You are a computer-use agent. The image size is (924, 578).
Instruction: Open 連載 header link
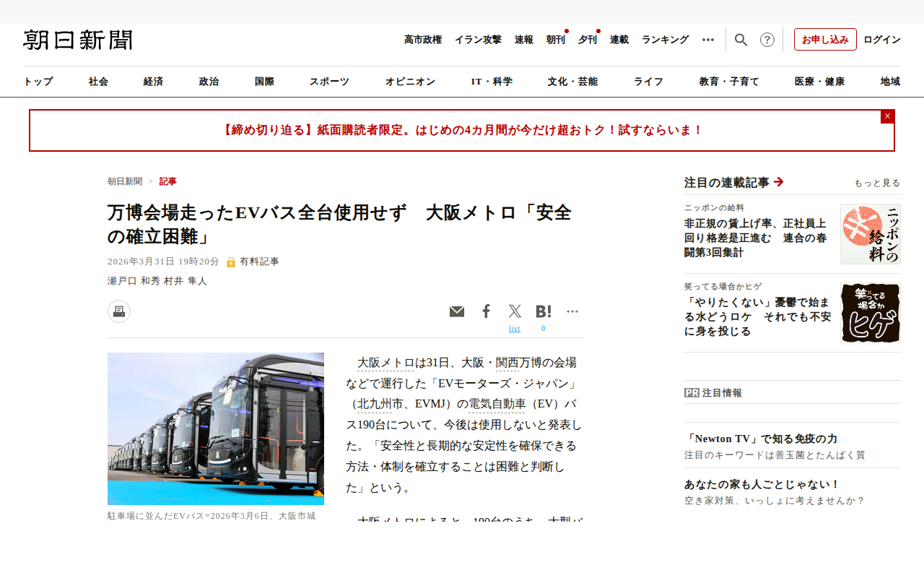(619, 40)
